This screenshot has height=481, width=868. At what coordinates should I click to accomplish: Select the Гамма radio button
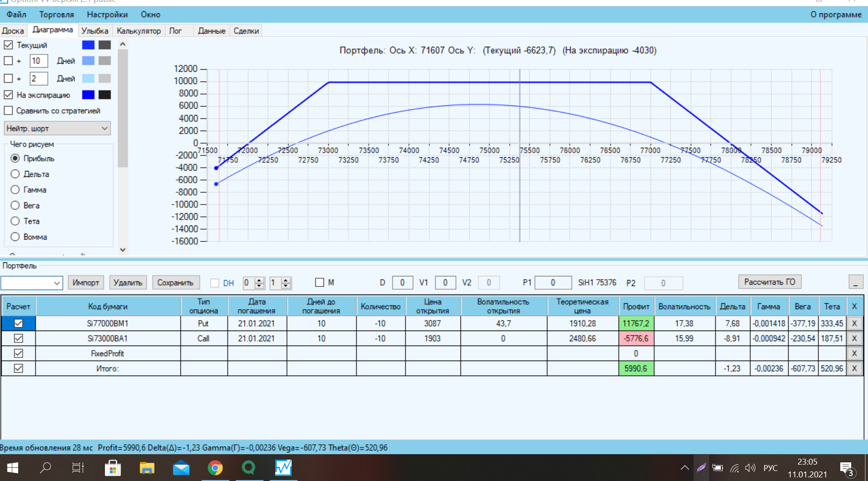(x=15, y=190)
